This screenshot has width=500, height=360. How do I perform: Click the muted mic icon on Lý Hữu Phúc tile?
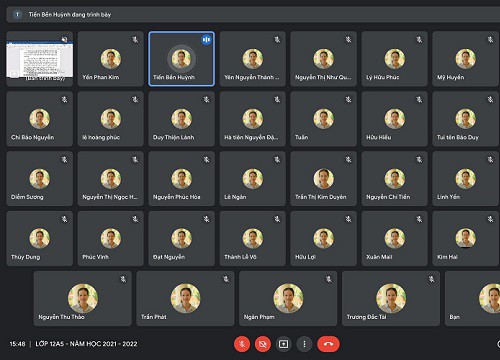[419, 40]
